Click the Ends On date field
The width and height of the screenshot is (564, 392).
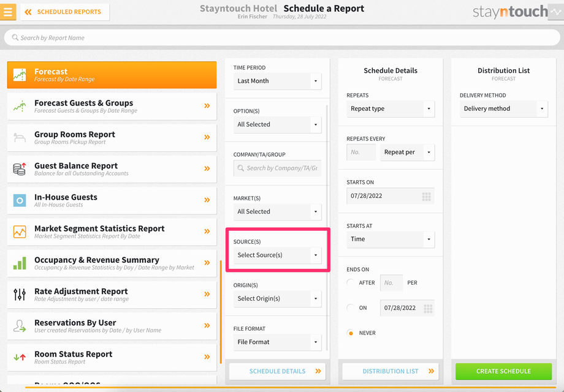(x=407, y=308)
